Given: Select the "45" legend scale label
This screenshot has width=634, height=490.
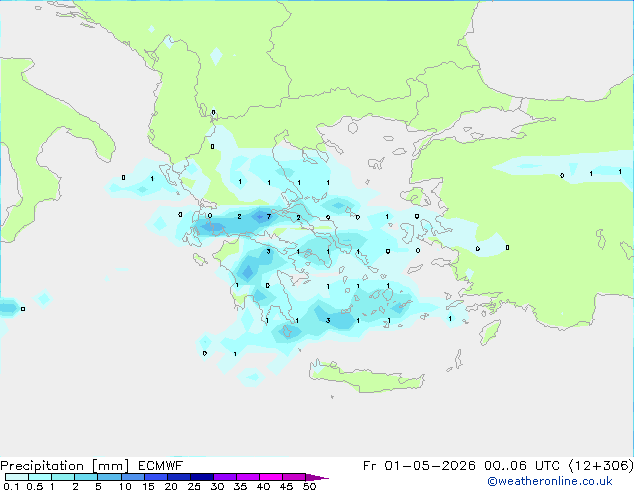Looking at the screenshot, I should [286, 486].
